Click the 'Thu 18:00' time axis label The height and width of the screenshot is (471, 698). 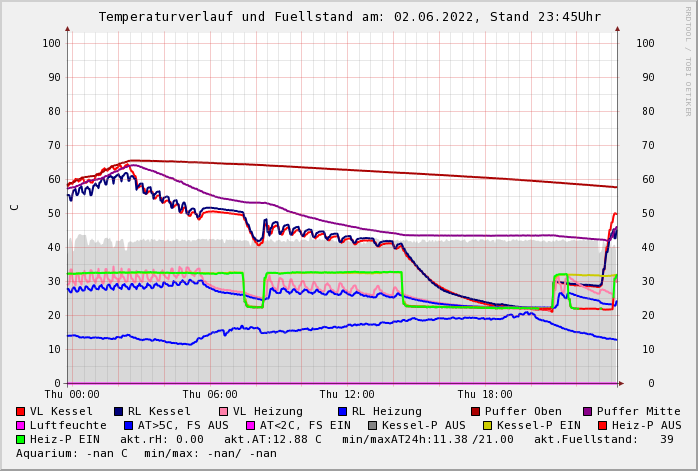485,394
